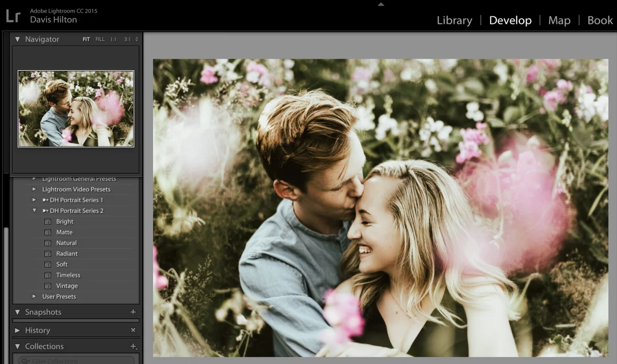Click the Lightroom Lr logo
617x364 pixels.
coord(13,15)
